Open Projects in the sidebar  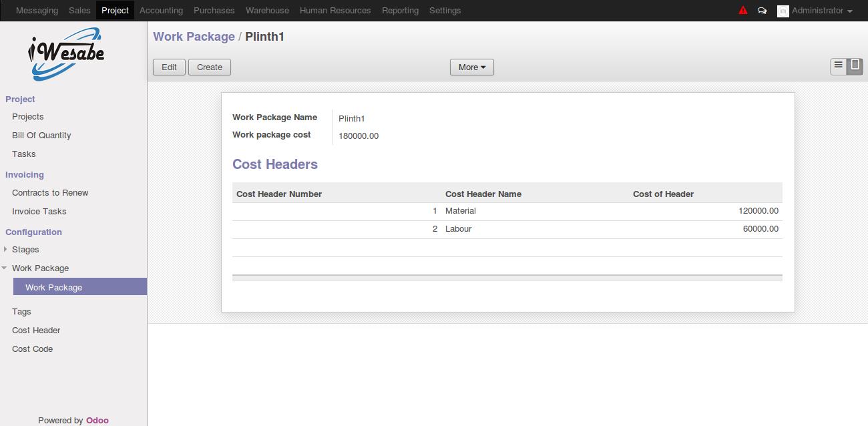point(28,116)
